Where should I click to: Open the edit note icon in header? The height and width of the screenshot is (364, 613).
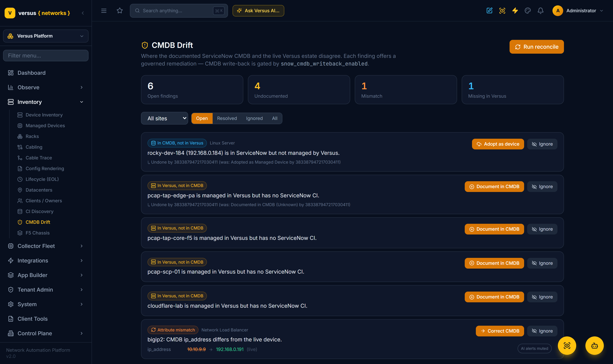[489, 11]
